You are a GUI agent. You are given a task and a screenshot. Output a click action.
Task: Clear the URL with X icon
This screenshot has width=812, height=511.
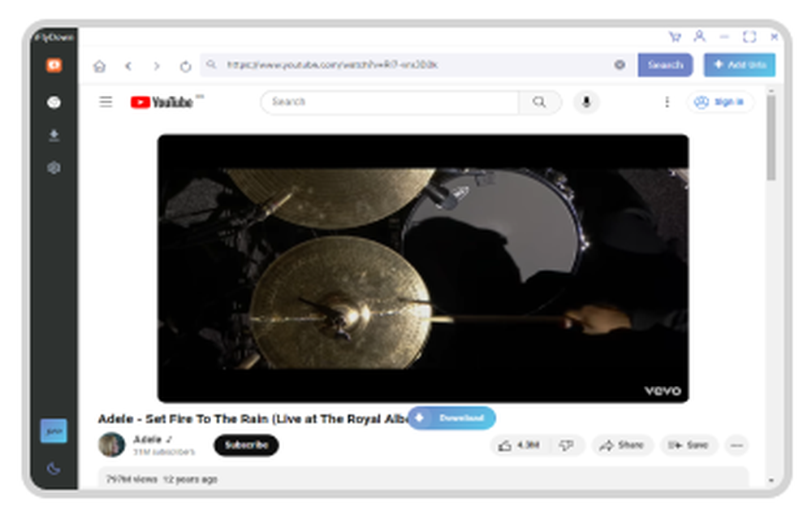[x=620, y=65]
